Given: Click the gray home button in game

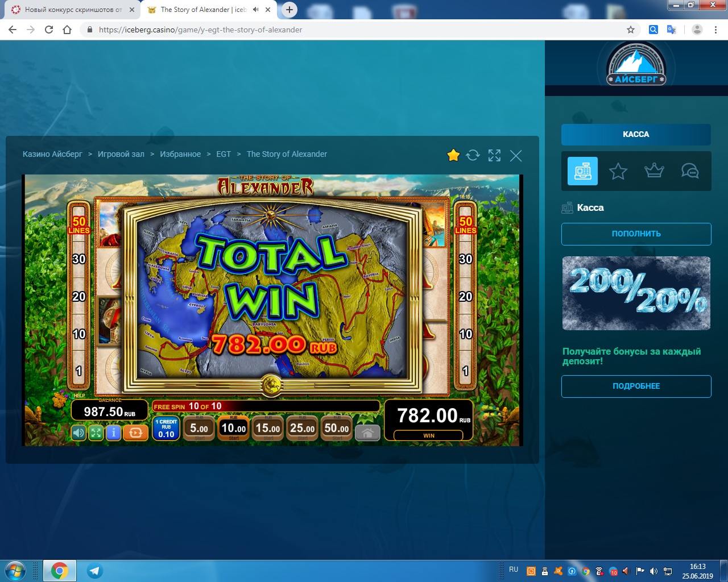Looking at the screenshot, I should coord(367,433).
